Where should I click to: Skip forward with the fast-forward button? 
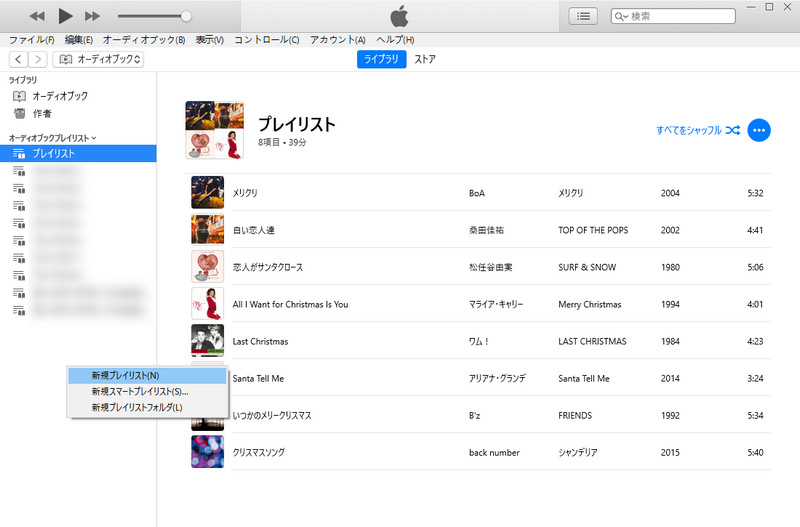[x=92, y=16]
